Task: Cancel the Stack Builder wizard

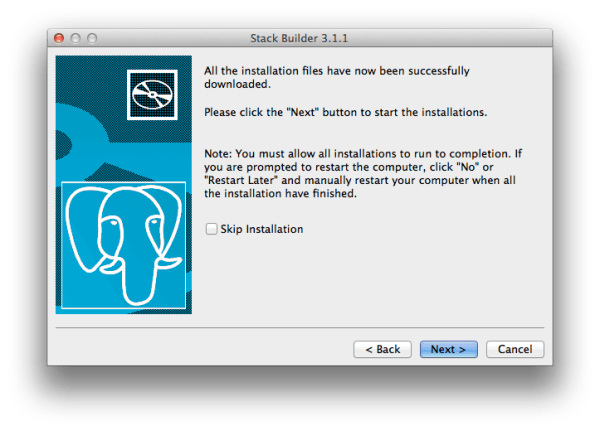Action: (515, 349)
